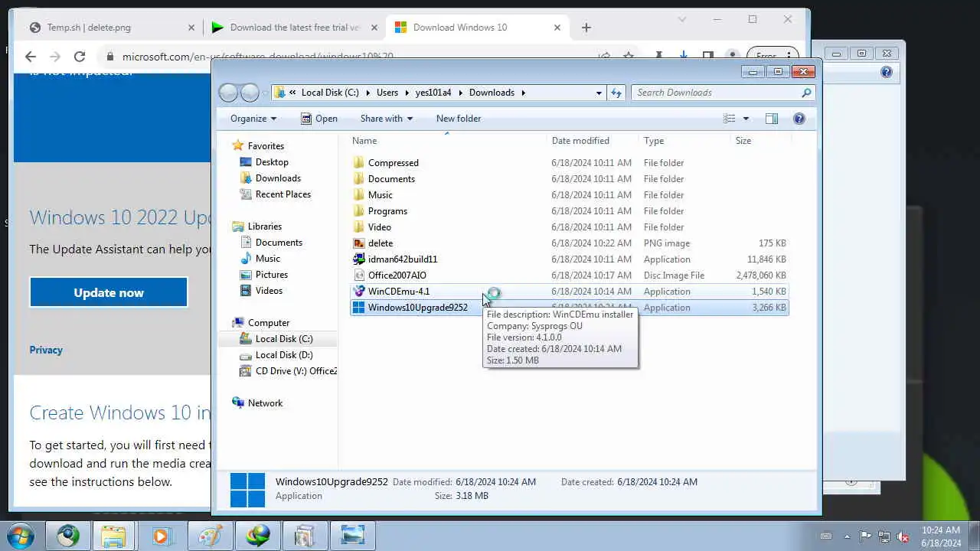Expand the address bar history dropdown
This screenshot has width=980, height=551.
(599, 93)
